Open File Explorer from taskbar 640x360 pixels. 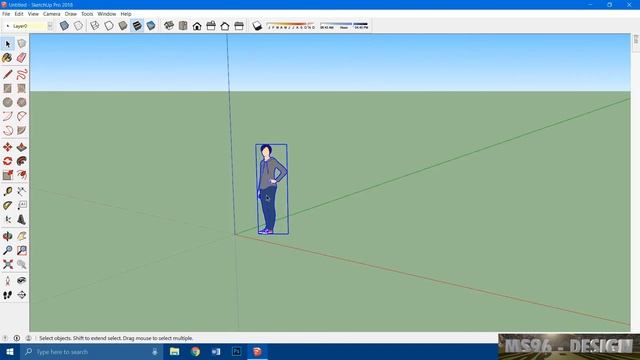pyautogui.click(x=175, y=351)
